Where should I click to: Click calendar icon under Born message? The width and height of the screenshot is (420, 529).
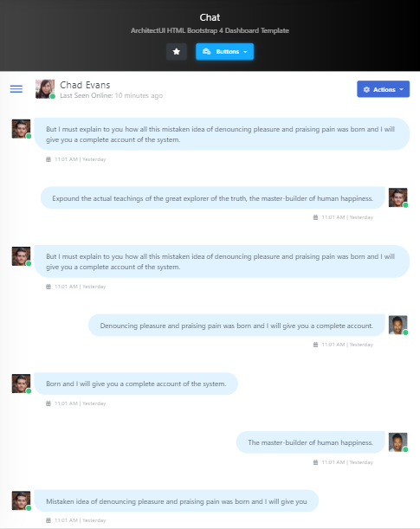pyautogui.click(x=48, y=403)
